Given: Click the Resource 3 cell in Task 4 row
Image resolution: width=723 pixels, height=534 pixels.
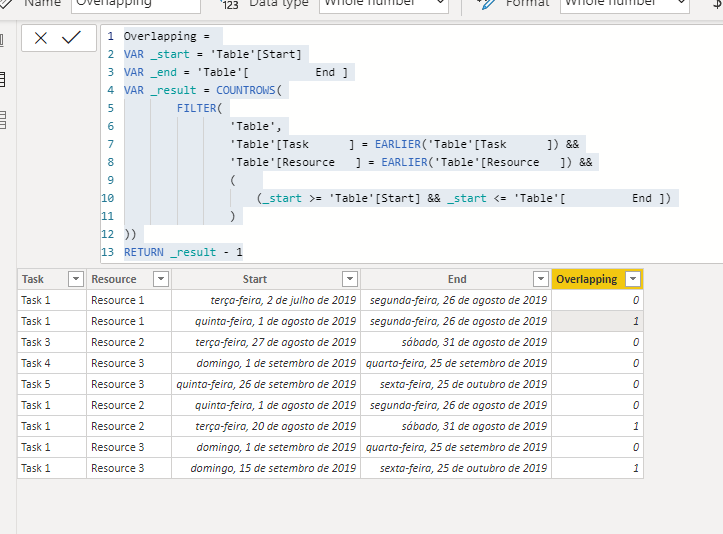Looking at the screenshot, I should (129, 363).
